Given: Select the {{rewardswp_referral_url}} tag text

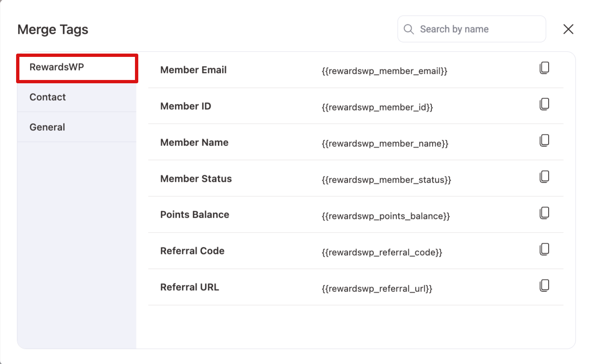Looking at the screenshot, I should [376, 289].
